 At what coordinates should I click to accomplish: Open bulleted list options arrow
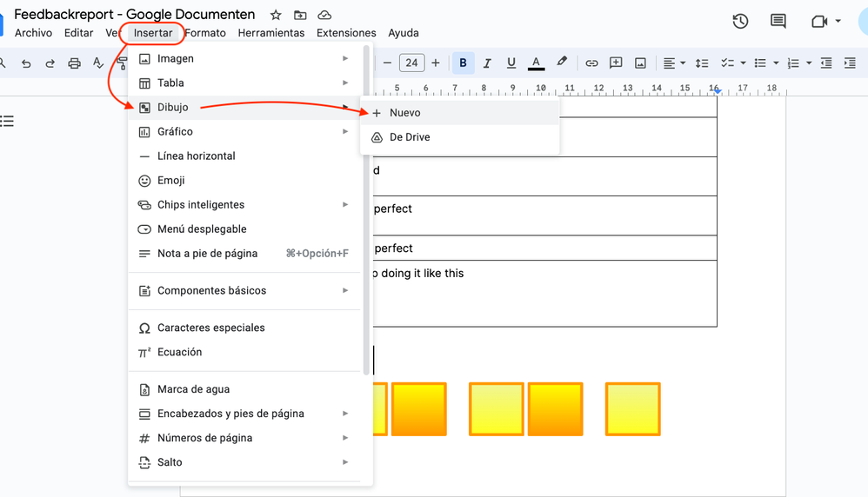(776, 63)
